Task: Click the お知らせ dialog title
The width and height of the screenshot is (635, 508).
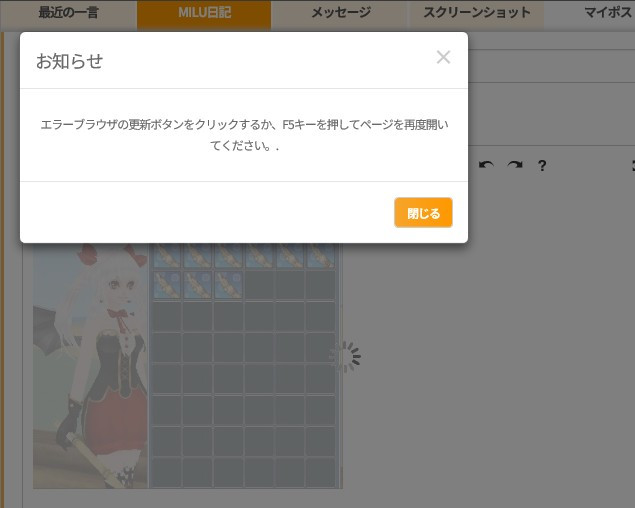Action: pyautogui.click(x=69, y=61)
